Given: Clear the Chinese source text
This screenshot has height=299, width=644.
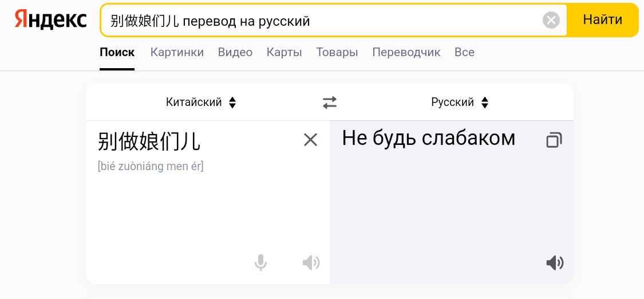Looking at the screenshot, I should coord(310,140).
